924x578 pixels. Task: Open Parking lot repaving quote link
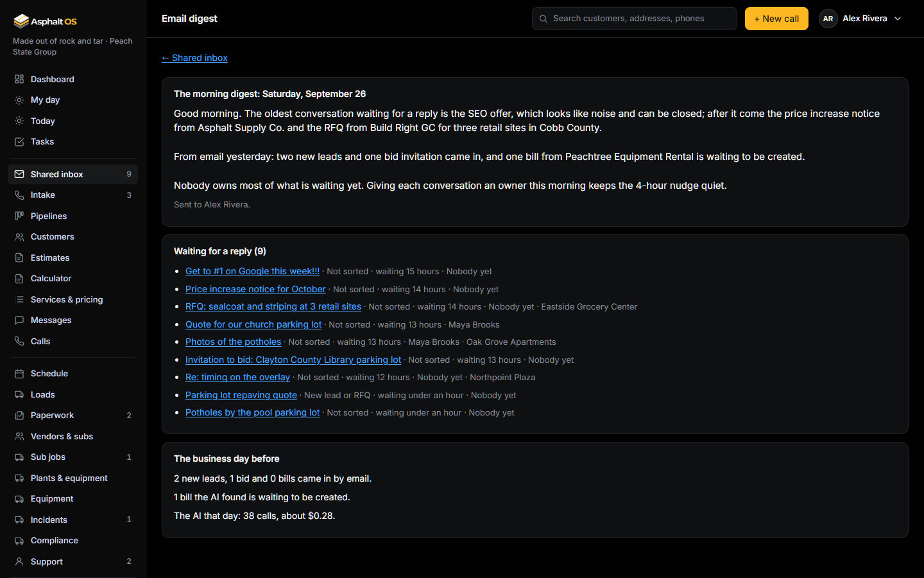[241, 395]
